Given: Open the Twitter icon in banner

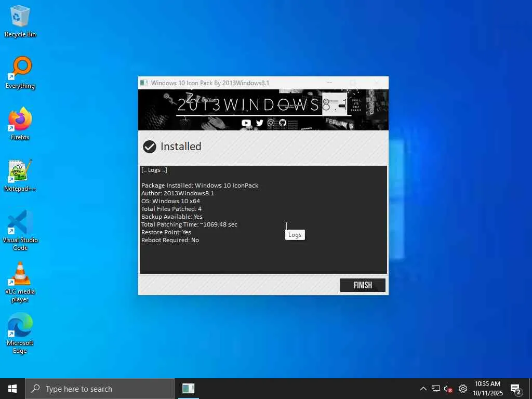Looking at the screenshot, I should pyautogui.click(x=260, y=123).
